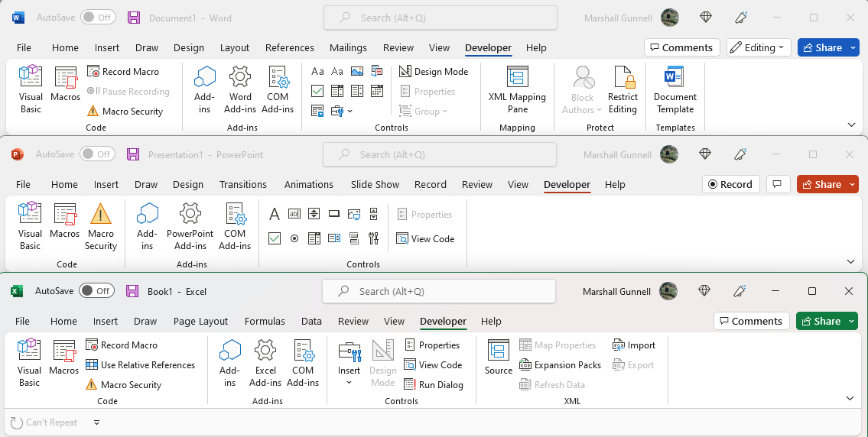Insert Check Box content control in Word
This screenshot has height=437, width=868.
click(317, 91)
